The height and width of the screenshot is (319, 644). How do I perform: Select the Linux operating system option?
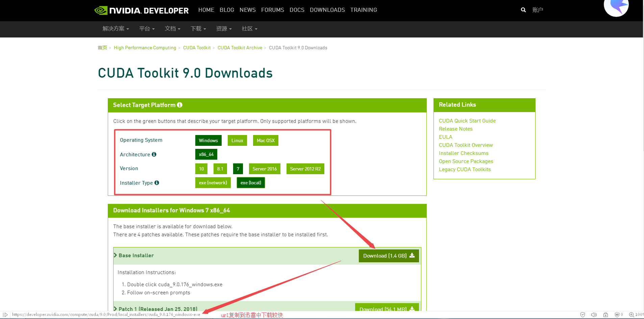238,140
